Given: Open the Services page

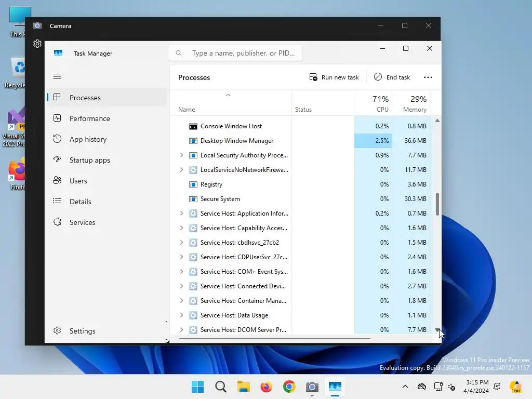Looking at the screenshot, I should [107, 222].
